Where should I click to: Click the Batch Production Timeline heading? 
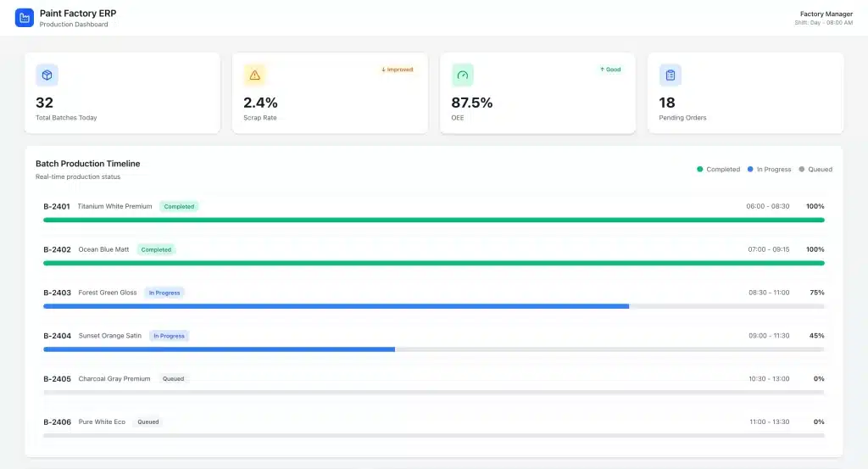(x=88, y=164)
